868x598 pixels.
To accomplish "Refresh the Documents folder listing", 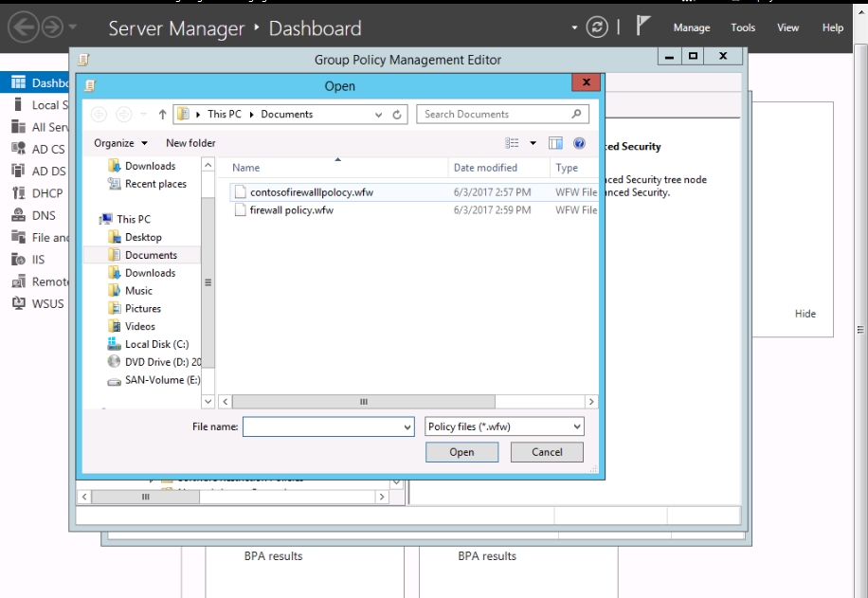I will 397,115.
